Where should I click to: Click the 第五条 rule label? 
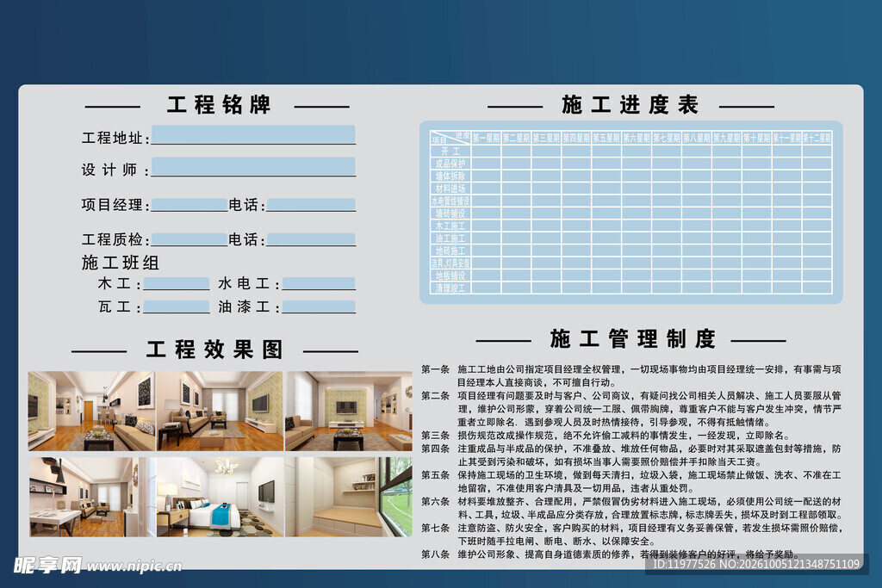click(436, 475)
